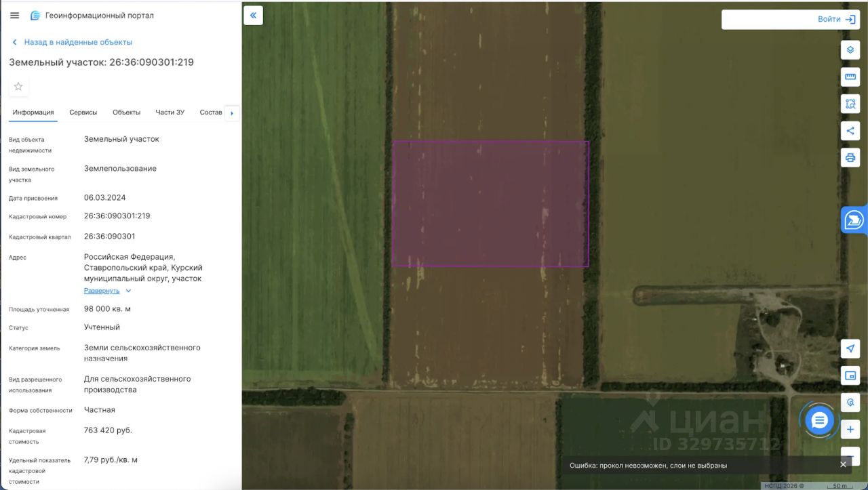
Task: Switch to the Сервисы tab
Action: (83, 113)
